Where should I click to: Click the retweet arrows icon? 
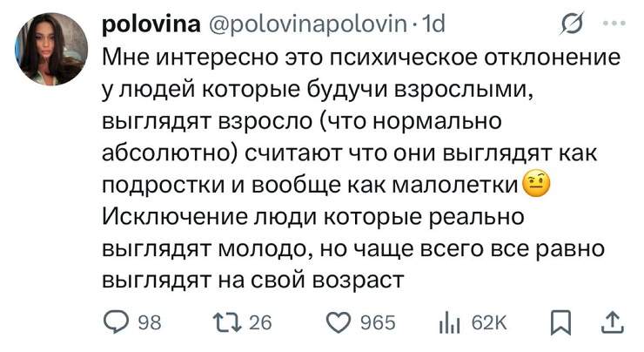pos(227,322)
